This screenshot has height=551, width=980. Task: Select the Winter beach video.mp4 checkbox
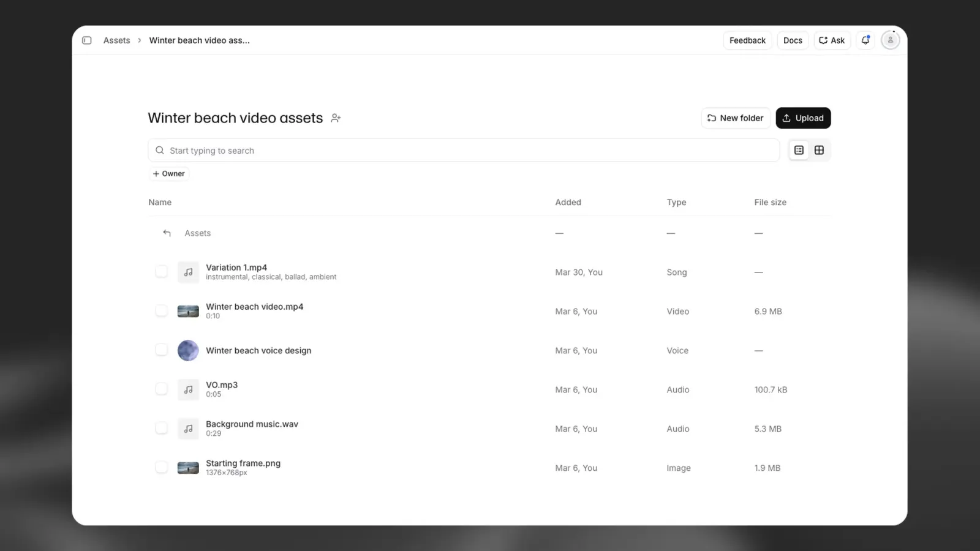[161, 310]
